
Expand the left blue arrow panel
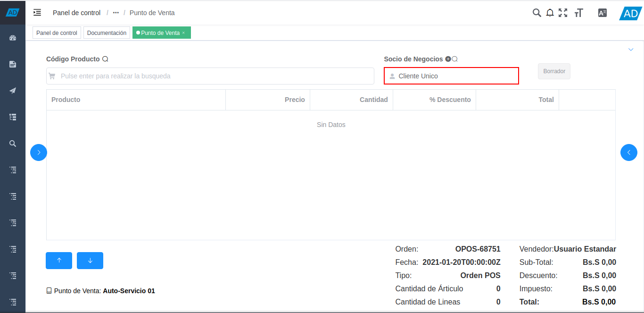point(38,152)
